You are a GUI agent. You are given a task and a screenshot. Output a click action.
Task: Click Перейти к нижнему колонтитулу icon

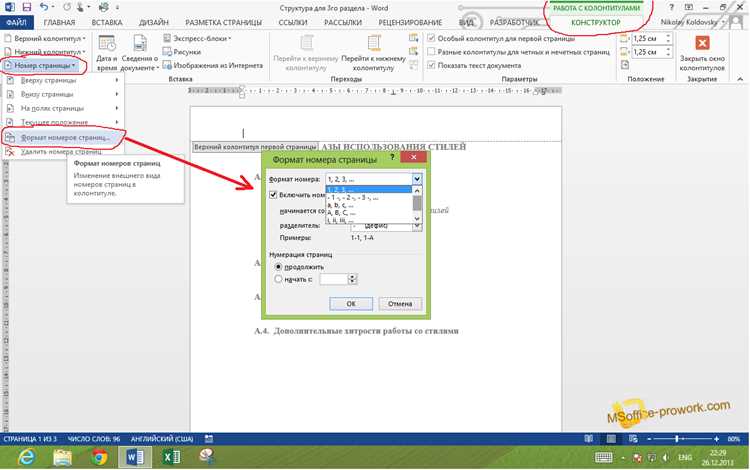374,43
